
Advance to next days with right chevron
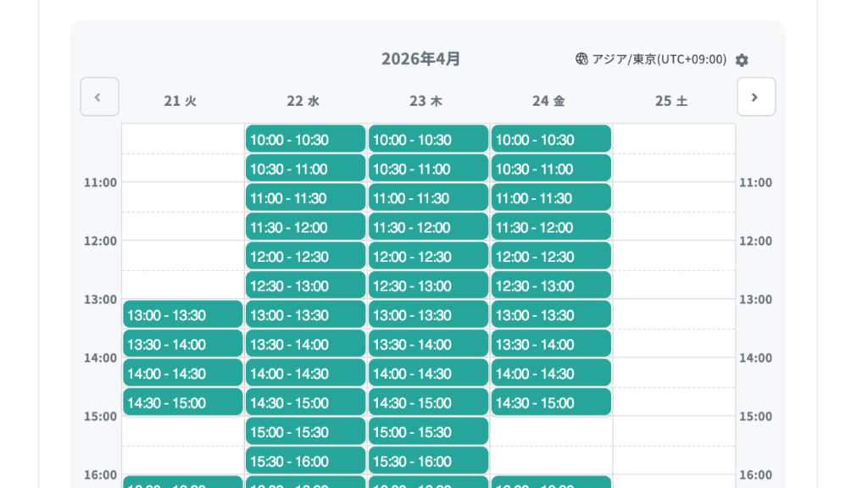[x=756, y=97]
